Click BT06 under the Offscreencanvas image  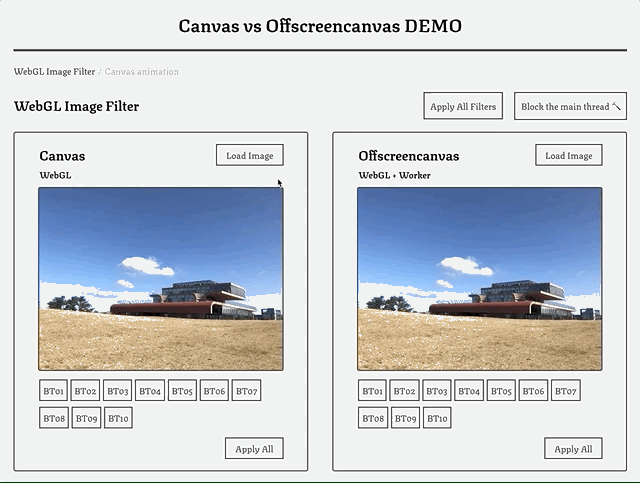pos(533,391)
